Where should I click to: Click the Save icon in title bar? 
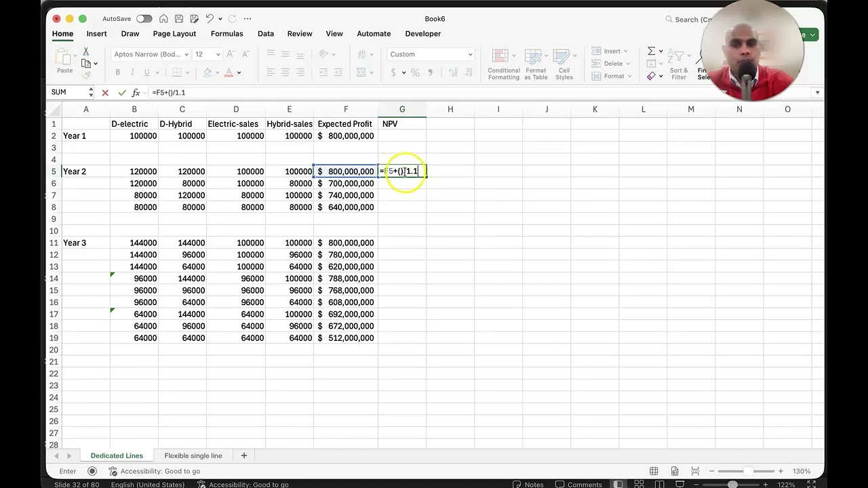(178, 19)
